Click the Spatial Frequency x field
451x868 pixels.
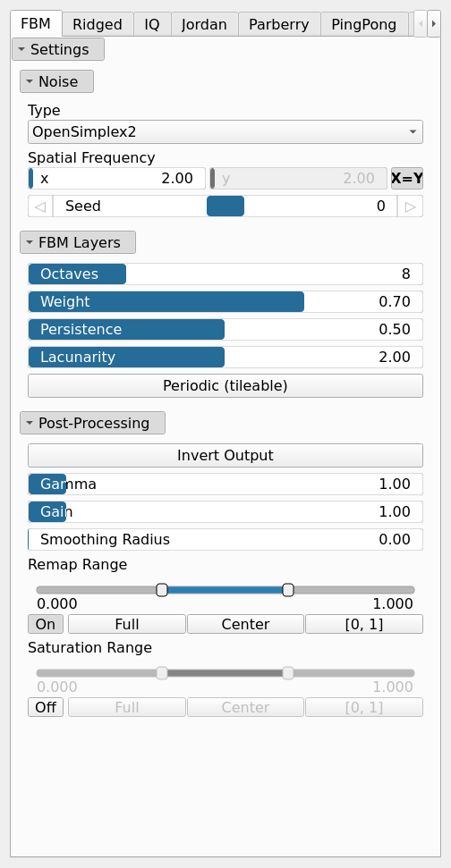[117, 178]
